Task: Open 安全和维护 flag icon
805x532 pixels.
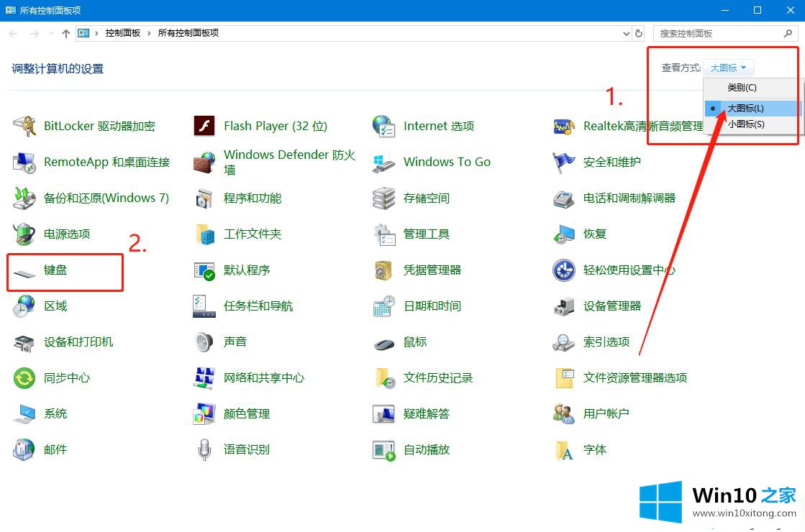Action: pos(564,162)
